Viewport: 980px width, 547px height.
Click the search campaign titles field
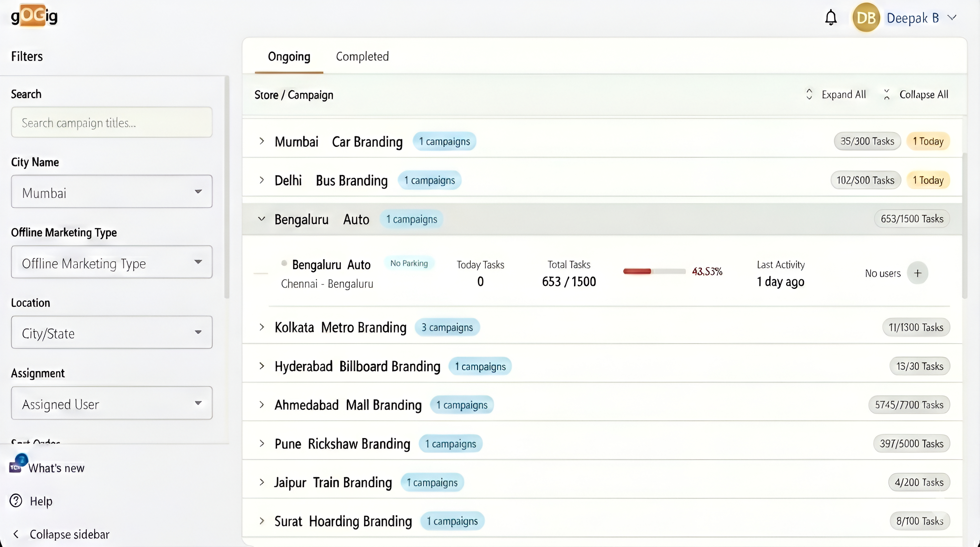[111, 122]
